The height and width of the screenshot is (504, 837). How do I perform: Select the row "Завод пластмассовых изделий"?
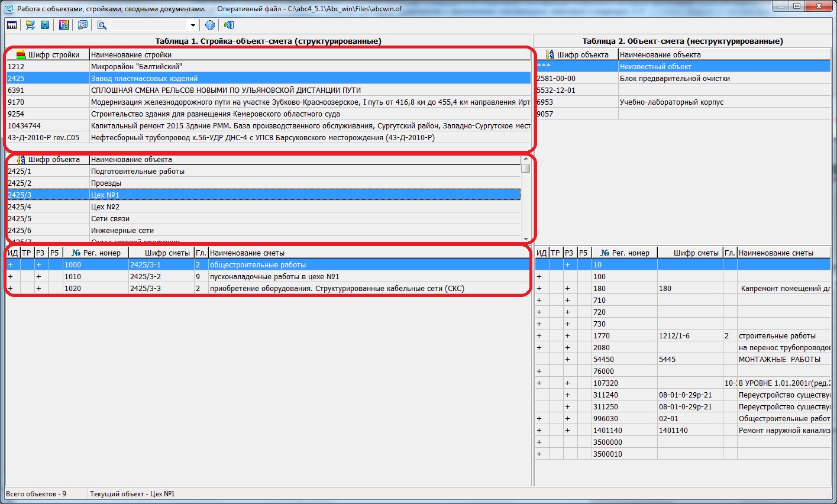click(269, 78)
